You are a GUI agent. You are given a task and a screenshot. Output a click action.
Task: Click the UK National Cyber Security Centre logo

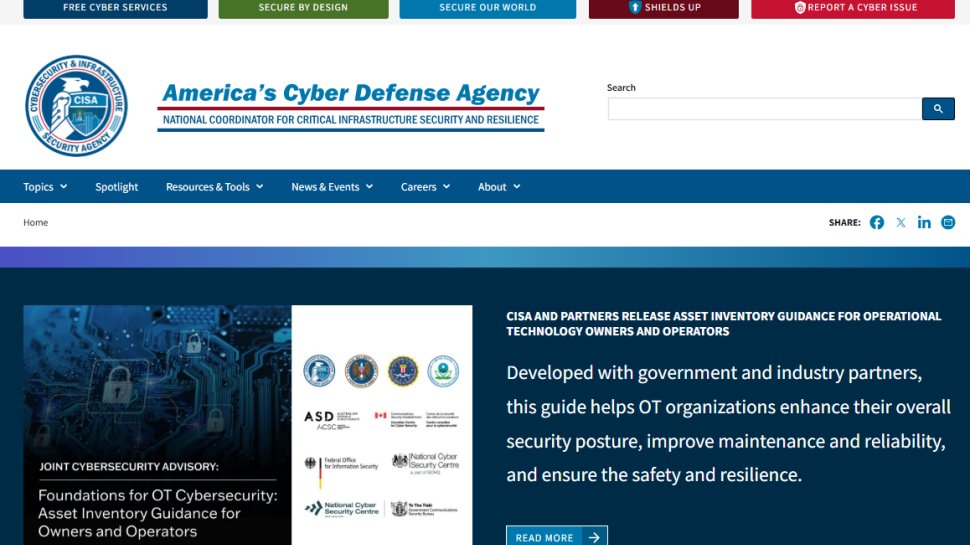tap(425, 463)
